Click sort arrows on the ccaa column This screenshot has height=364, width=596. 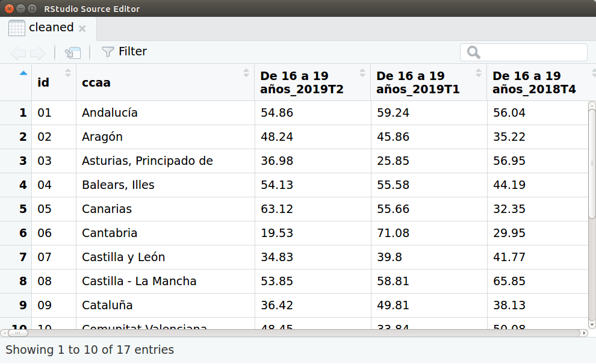point(246,73)
